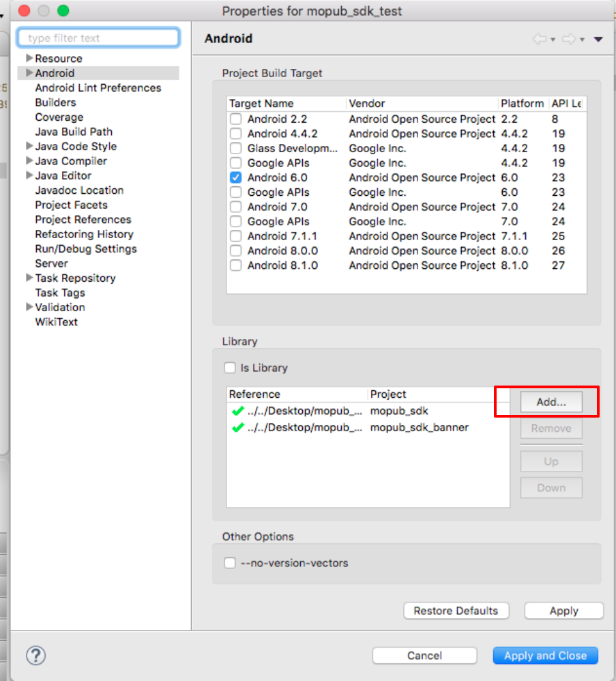Screen dimensions: 616x681
Task: Focus the type filter text field
Action: (x=98, y=38)
